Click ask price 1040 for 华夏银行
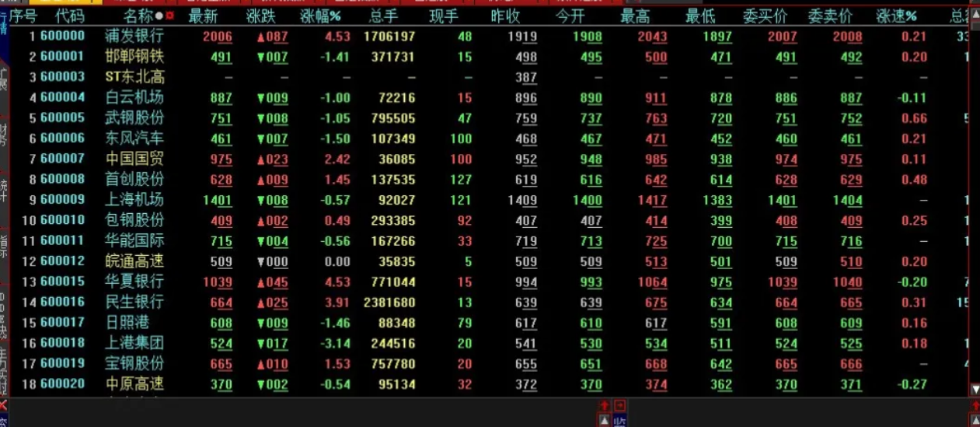 (846, 282)
